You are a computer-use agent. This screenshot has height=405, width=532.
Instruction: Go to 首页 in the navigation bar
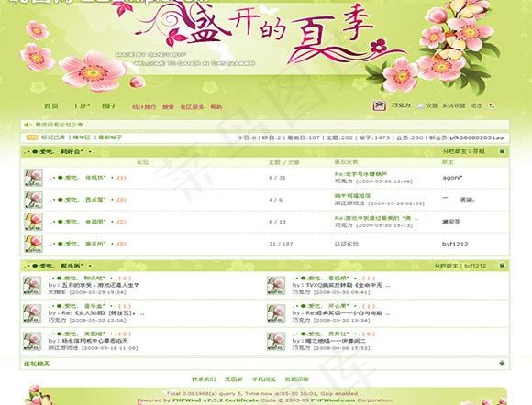pyautogui.click(x=51, y=106)
